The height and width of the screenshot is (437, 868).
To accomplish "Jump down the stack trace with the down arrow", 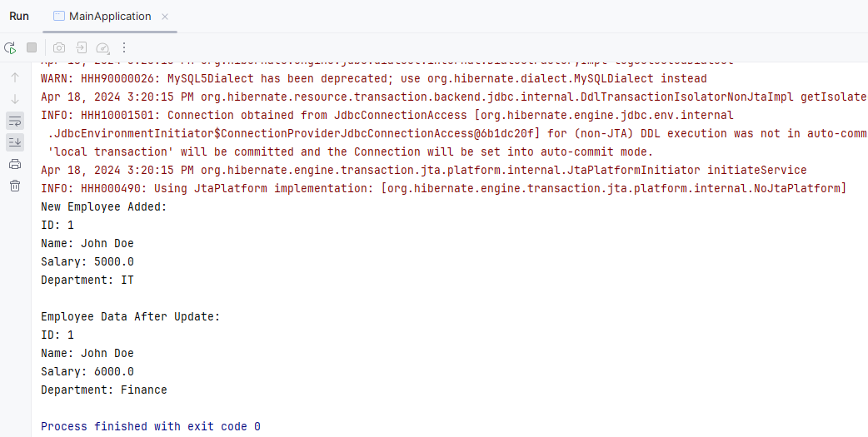I will (15, 100).
